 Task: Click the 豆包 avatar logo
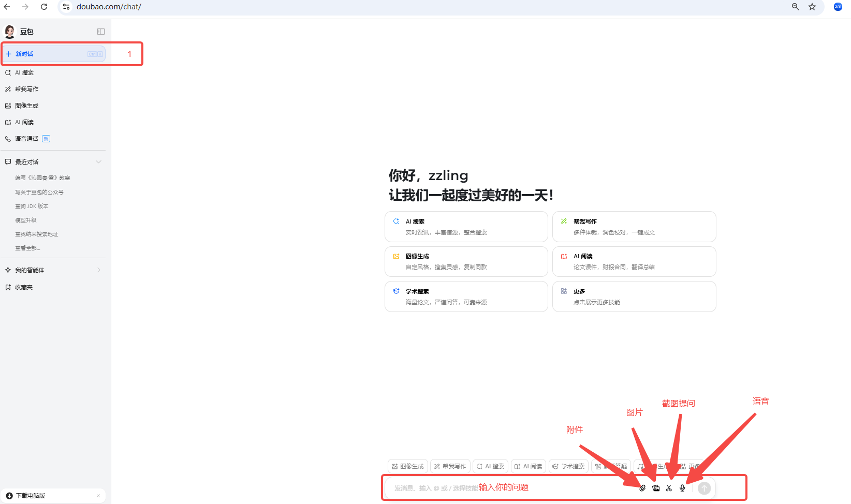[x=10, y=32]
